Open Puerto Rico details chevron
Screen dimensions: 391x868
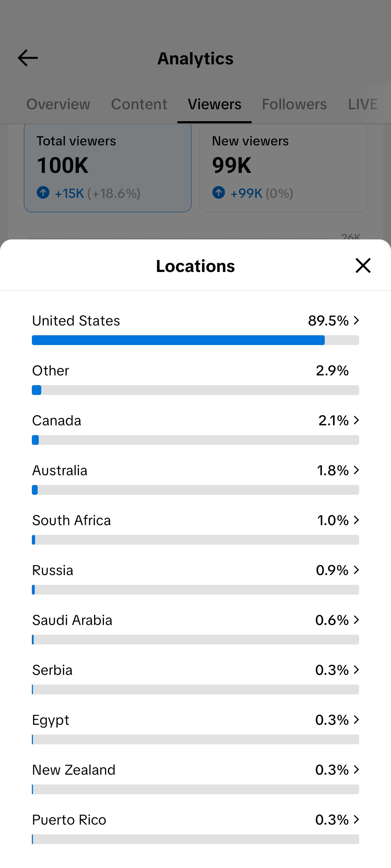(356, 820)
